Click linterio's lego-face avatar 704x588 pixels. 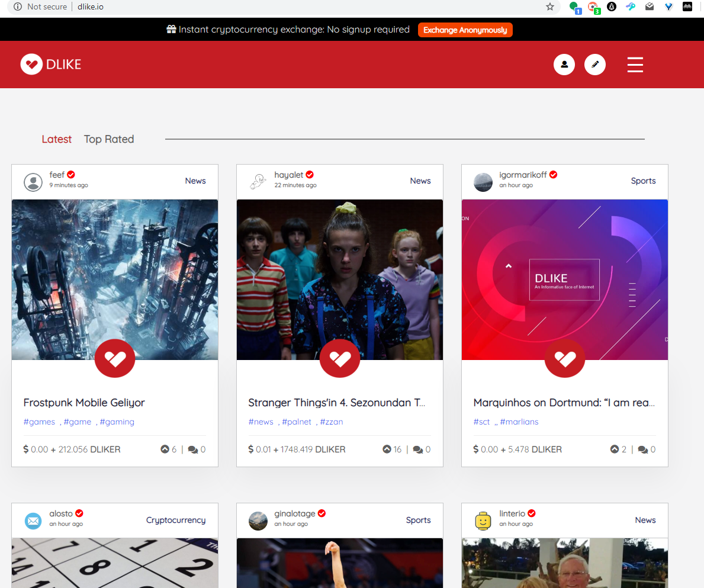tap(483, 521)
